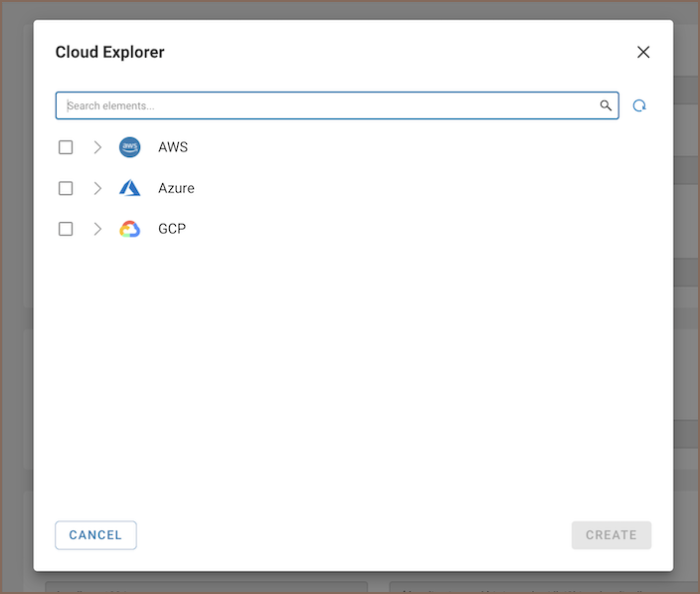700x594 pixels.
Task: Unfold the GCP tree node
Action: click(x=97, y=229)
